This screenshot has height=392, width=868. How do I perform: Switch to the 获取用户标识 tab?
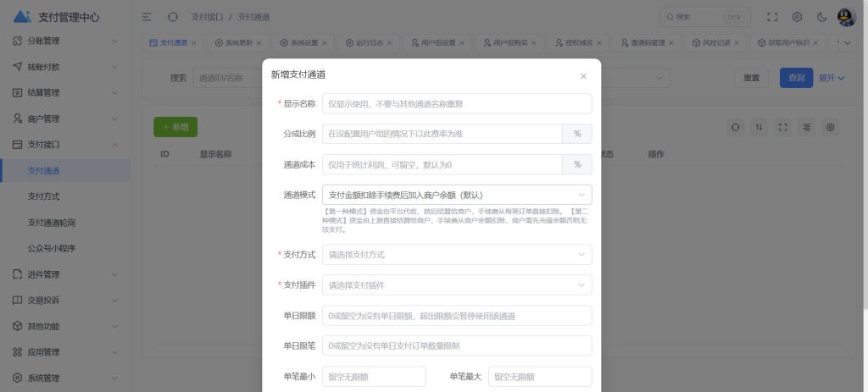click(x=787, y=42)
